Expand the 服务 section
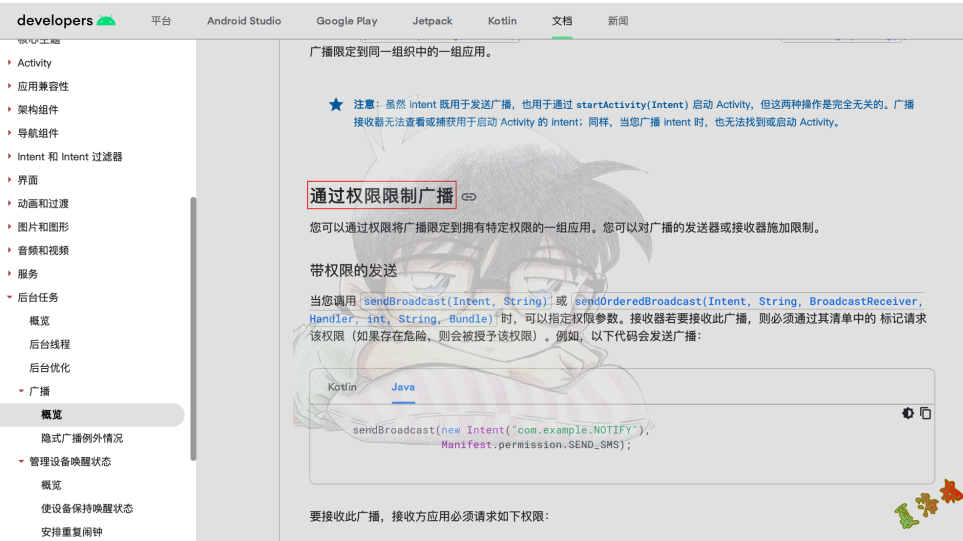 click(x=9, y=273)
